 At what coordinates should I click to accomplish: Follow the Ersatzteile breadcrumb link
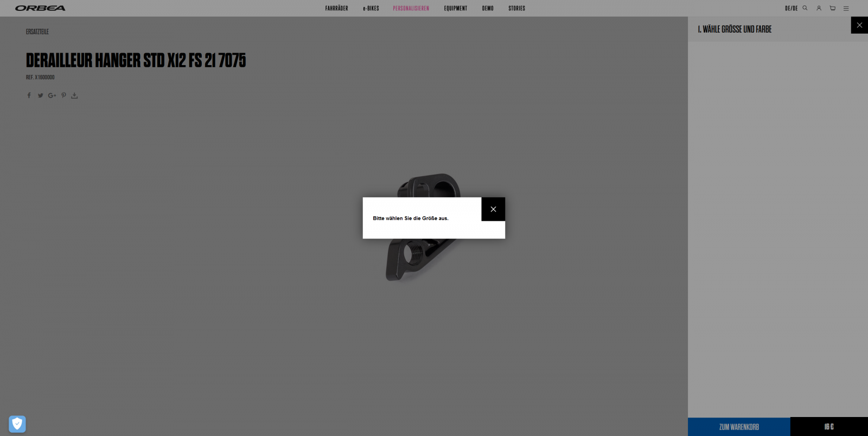(x=37, y=31)
